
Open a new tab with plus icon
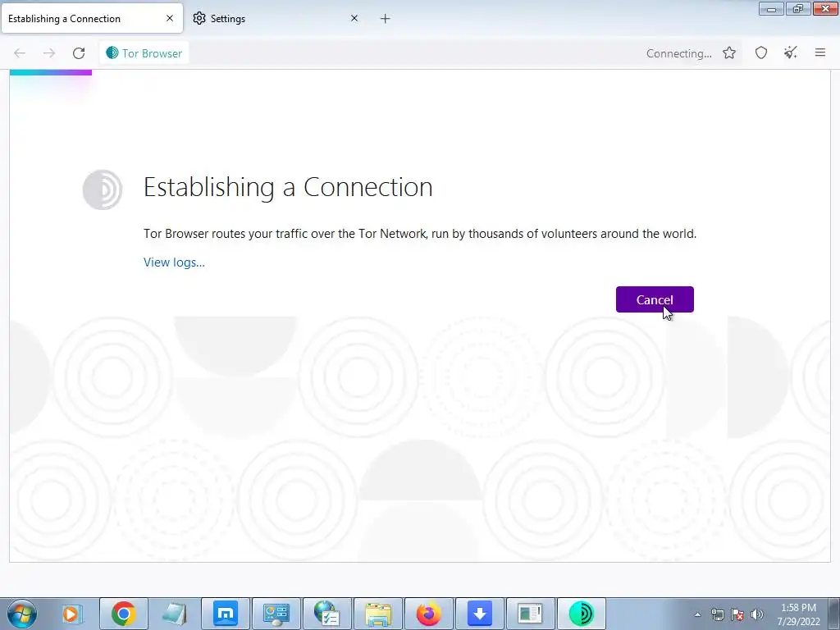point(386,19)
